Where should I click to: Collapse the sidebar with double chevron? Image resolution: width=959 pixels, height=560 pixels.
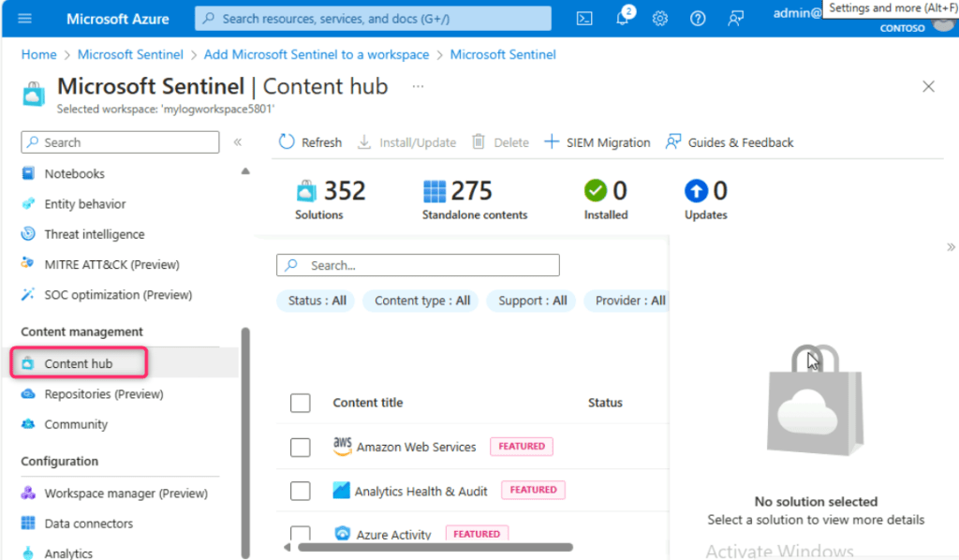[238, 142]
